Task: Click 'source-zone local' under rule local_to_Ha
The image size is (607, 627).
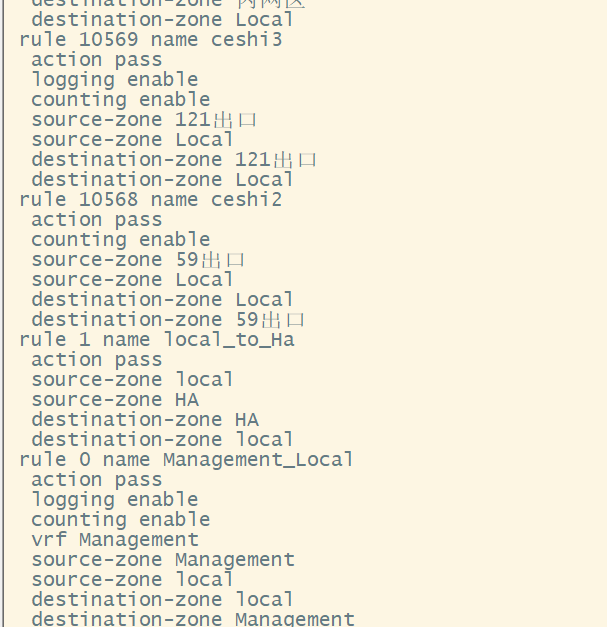Action: [x=133, y=380]
